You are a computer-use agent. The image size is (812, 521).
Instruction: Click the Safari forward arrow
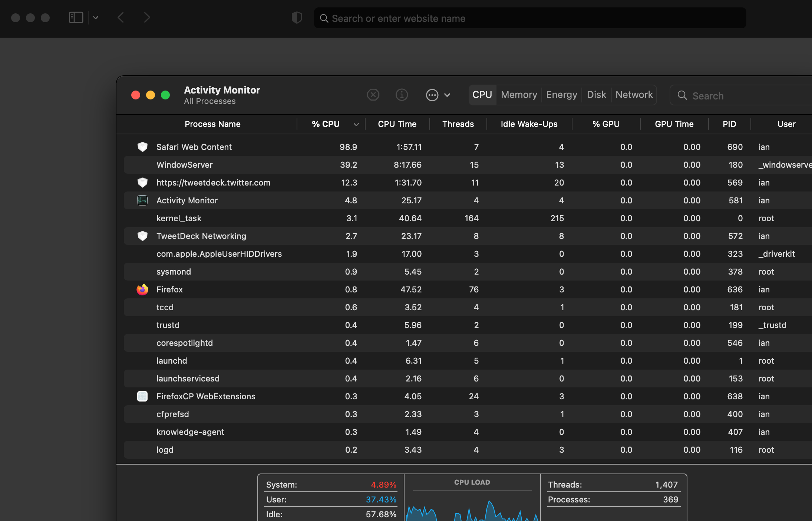[x=147, y=17]
